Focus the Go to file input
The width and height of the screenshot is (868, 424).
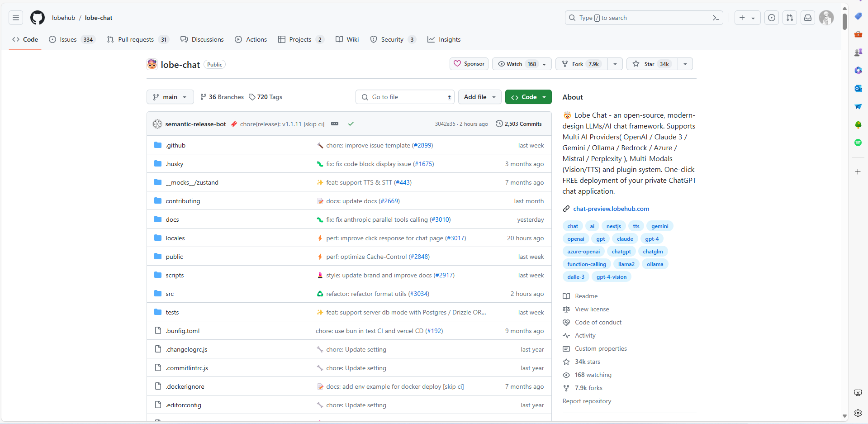tap(405, 97)
